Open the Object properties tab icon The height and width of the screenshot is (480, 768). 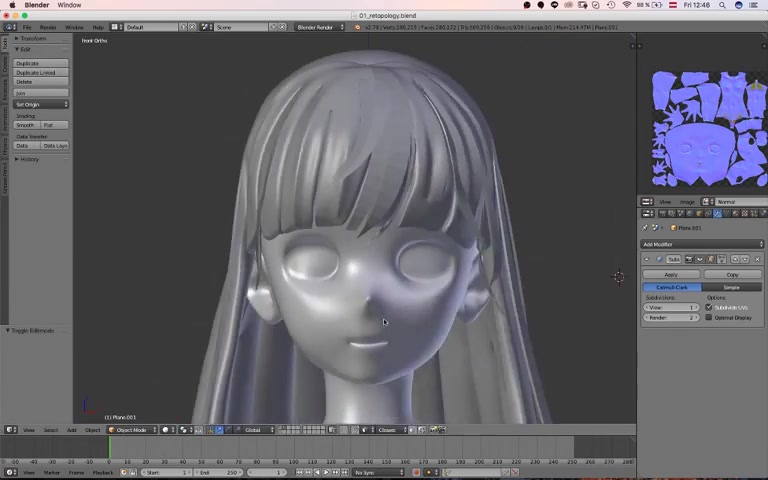[x=699, y=214]
